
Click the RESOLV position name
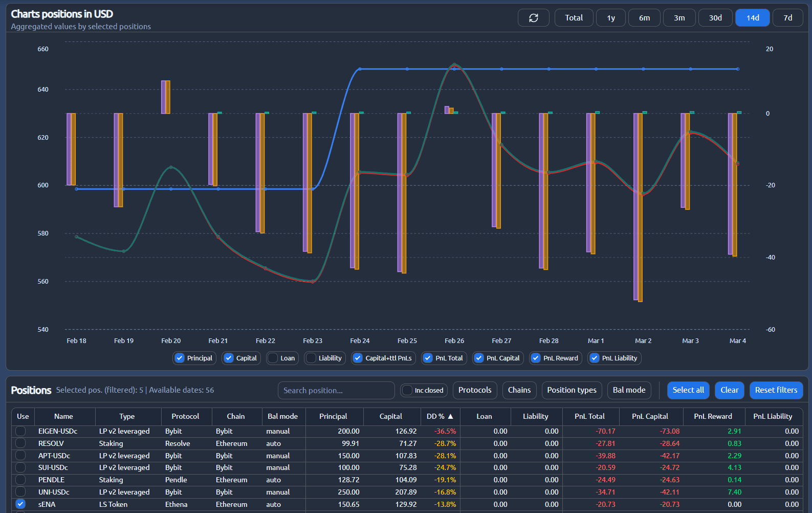pos(51,443)
